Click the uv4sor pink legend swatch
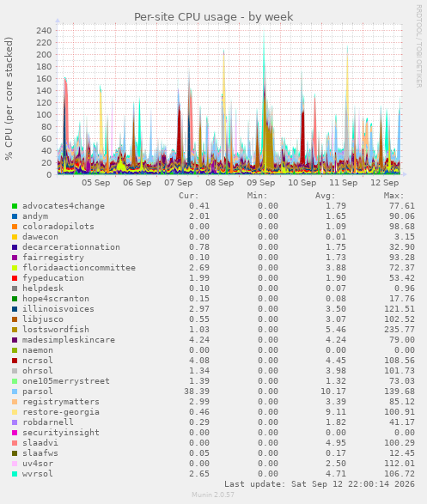This screenshot has width=427, height=504. (15, 464)
